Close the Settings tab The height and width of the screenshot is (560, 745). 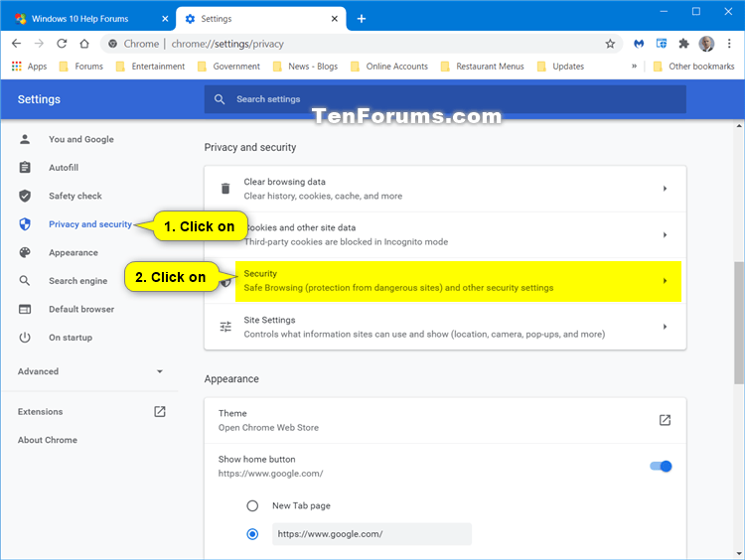[x=335, y=19]
